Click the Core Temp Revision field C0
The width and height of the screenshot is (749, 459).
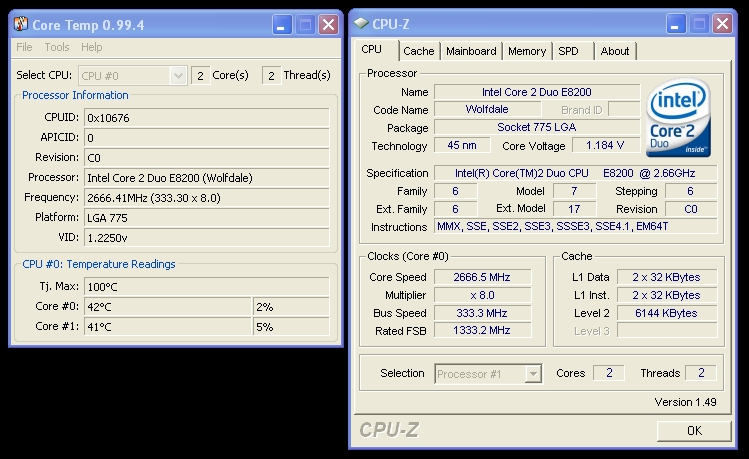point(207,158)
